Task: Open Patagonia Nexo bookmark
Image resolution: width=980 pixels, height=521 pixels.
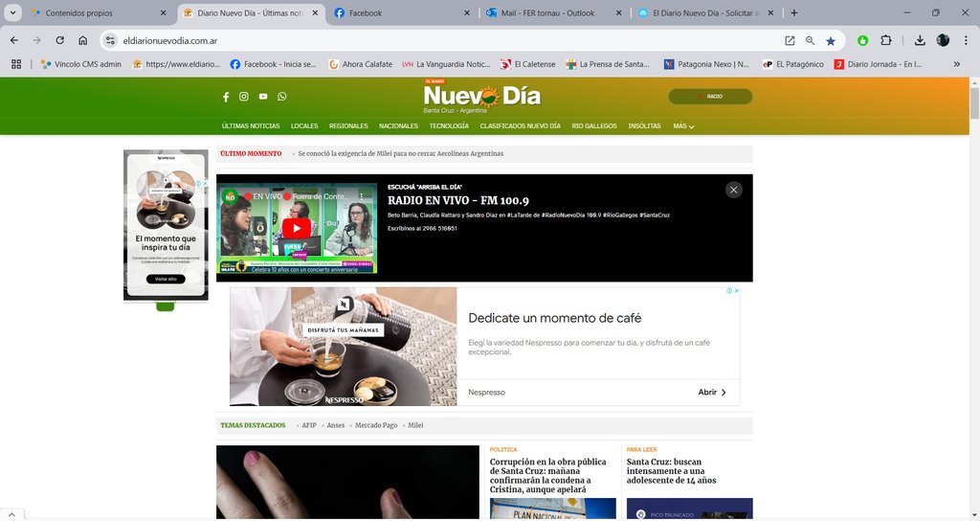Action: click(706, 64)
